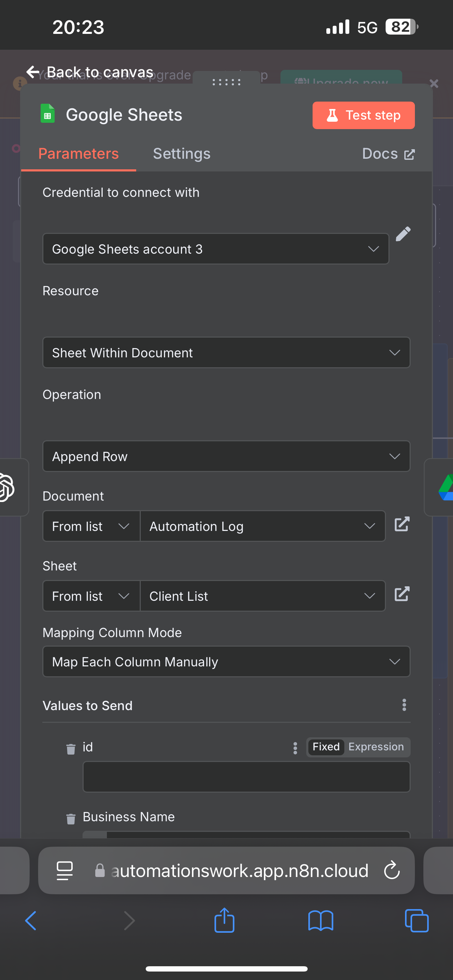Click the Google Sheets node title

tap(124, 115)
